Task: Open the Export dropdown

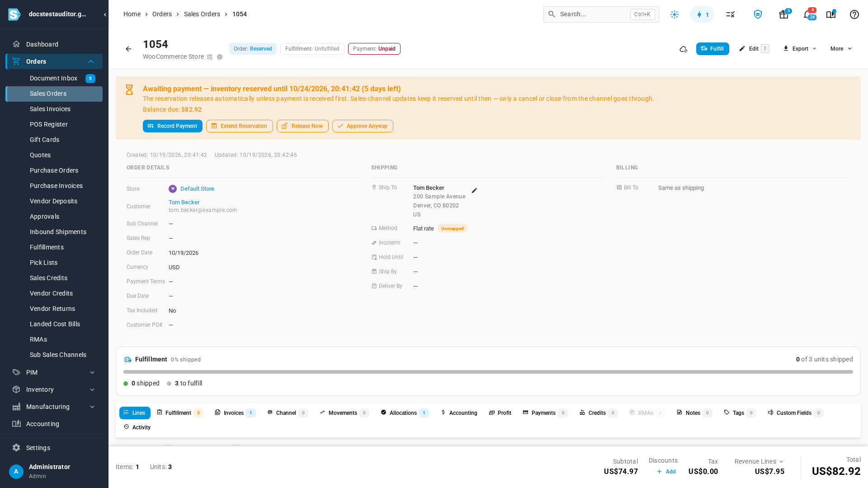Action: point(800,49)
